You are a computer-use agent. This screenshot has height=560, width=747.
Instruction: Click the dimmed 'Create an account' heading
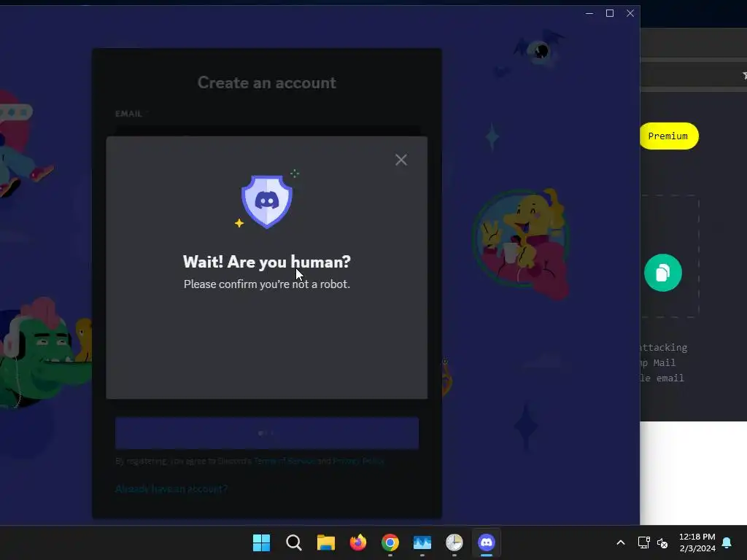(267, 83)
